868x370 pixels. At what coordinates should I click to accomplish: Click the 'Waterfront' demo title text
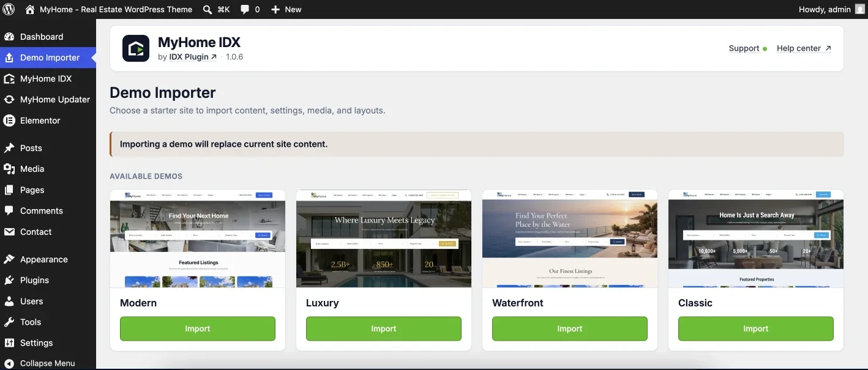pyautogui.click(x=518, y=303)
